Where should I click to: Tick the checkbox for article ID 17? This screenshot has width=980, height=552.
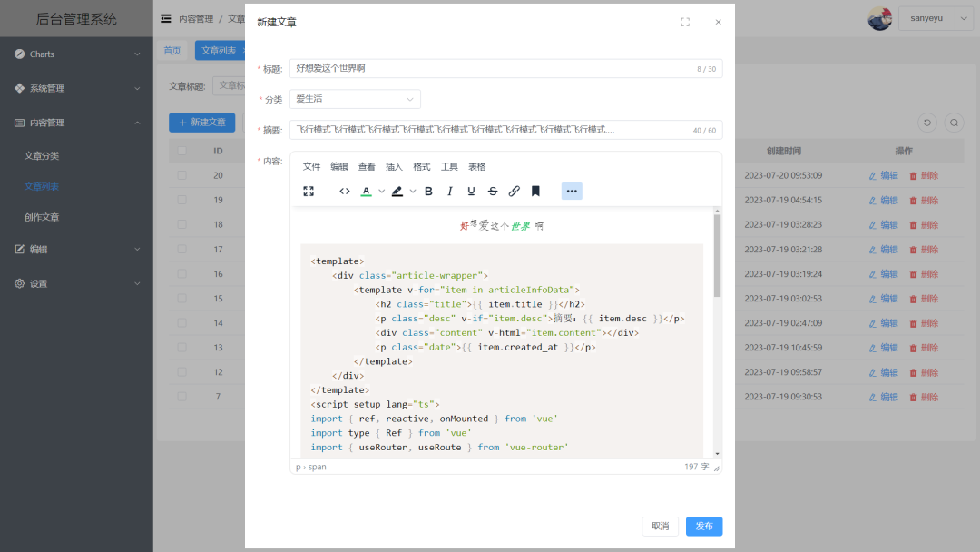182,249
